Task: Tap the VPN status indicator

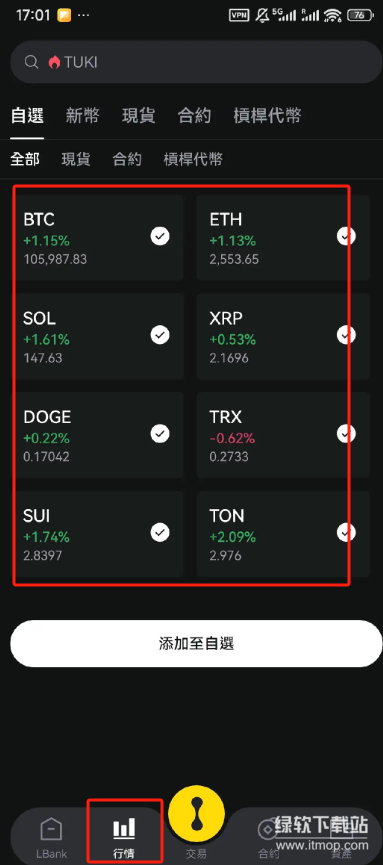Action: coord(239,15)
